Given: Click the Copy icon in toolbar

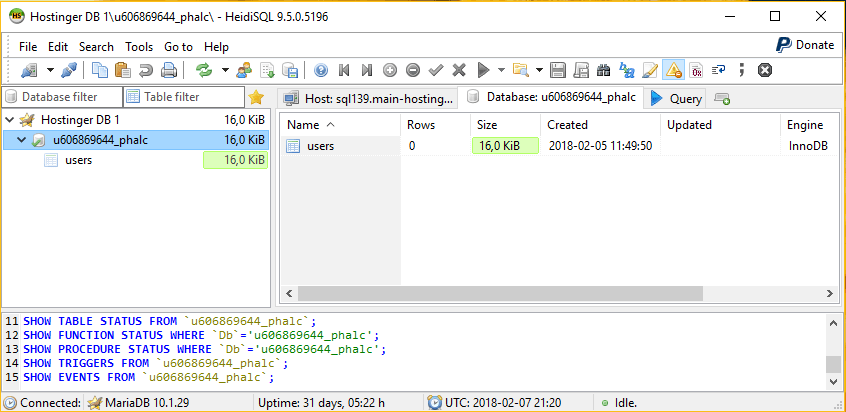Looking at the screenshot, I should pos(100,70).
